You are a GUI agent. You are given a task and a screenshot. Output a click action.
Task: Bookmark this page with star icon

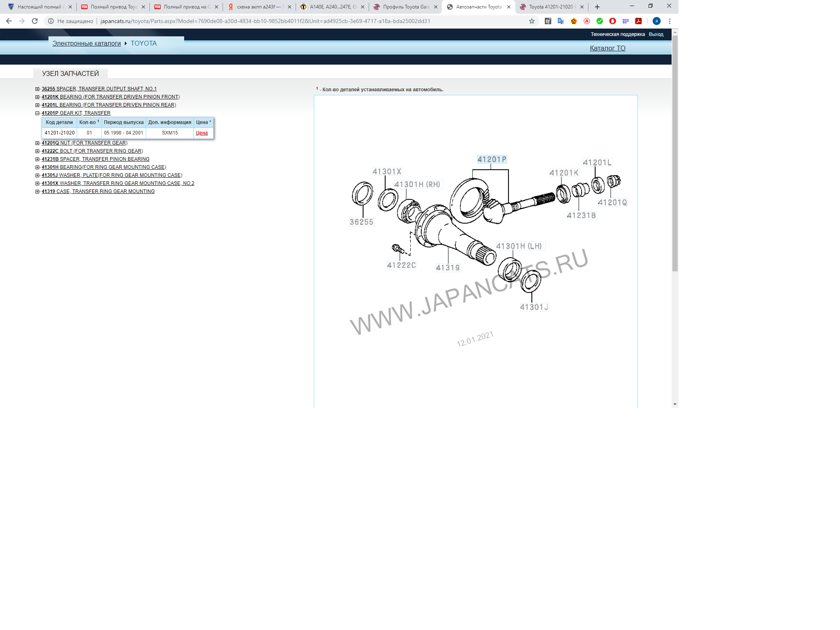tap(532, 21)
